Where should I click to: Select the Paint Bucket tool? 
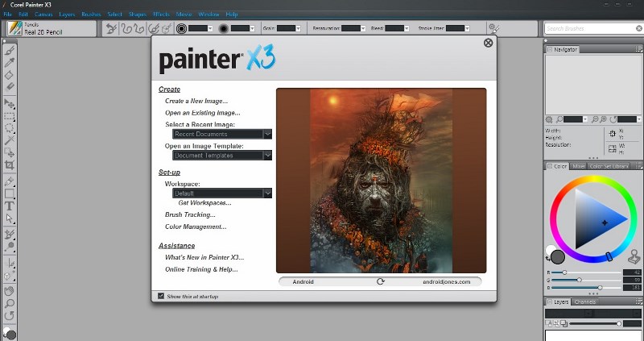[x=10, y=75]
